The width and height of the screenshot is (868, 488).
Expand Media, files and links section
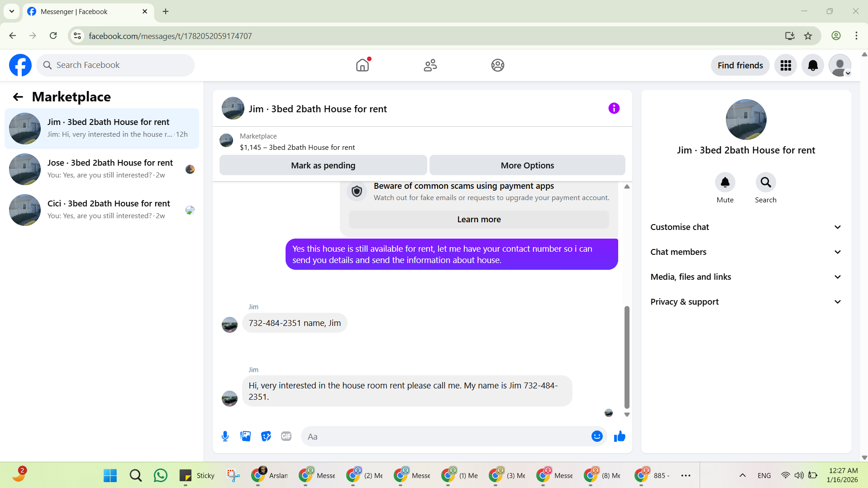(746, 277)
